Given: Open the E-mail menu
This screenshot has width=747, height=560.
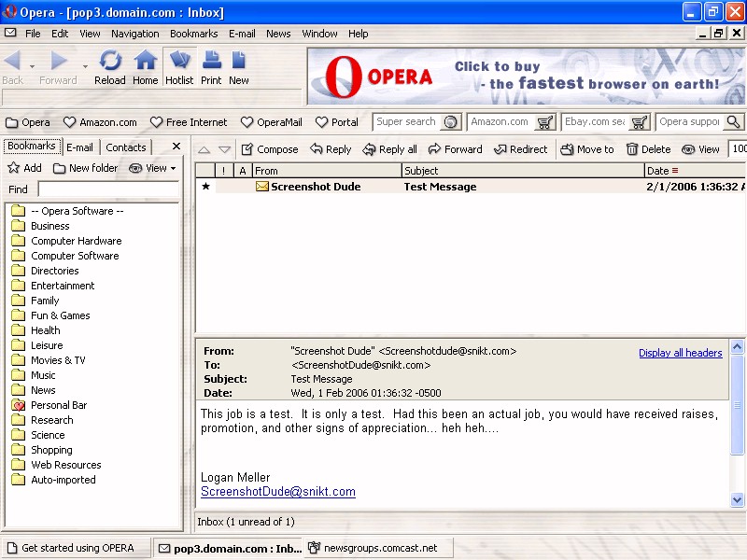Looking at the screenshot, I should click(242, 34).
